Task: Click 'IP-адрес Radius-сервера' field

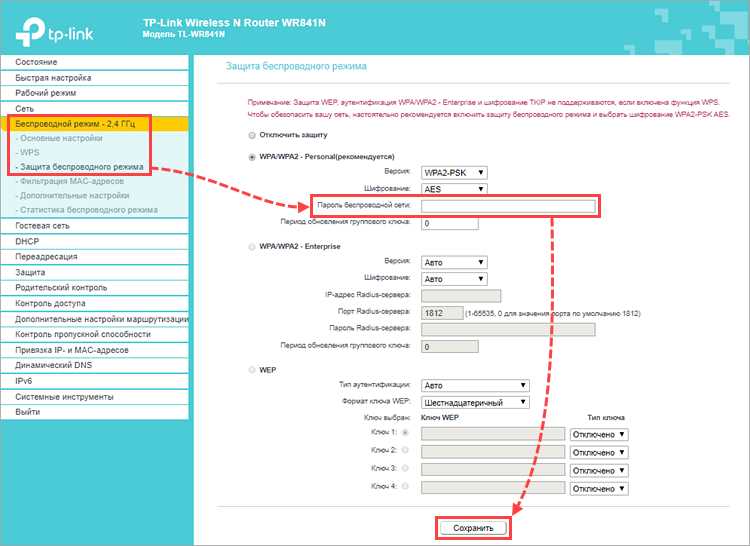Action: click(461, 296)
